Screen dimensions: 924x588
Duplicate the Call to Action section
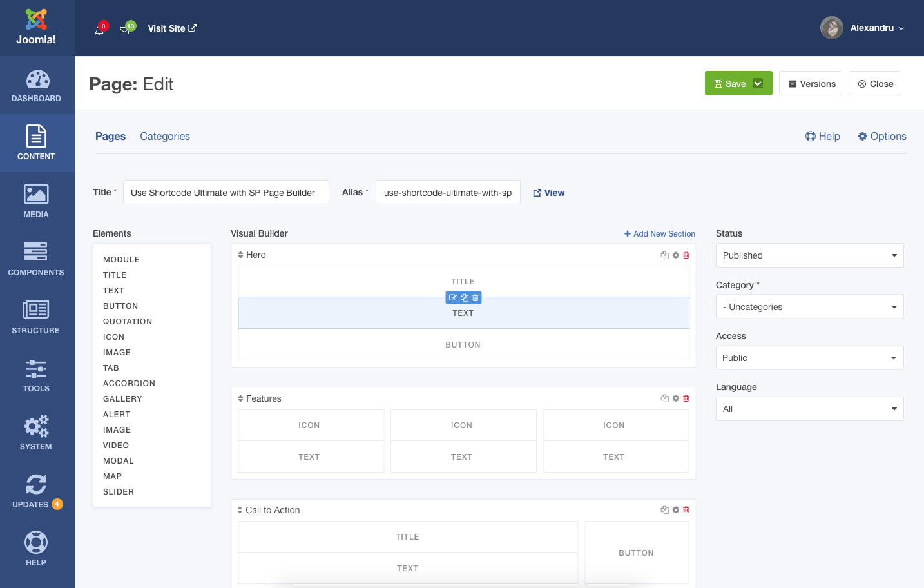(664, 510)
